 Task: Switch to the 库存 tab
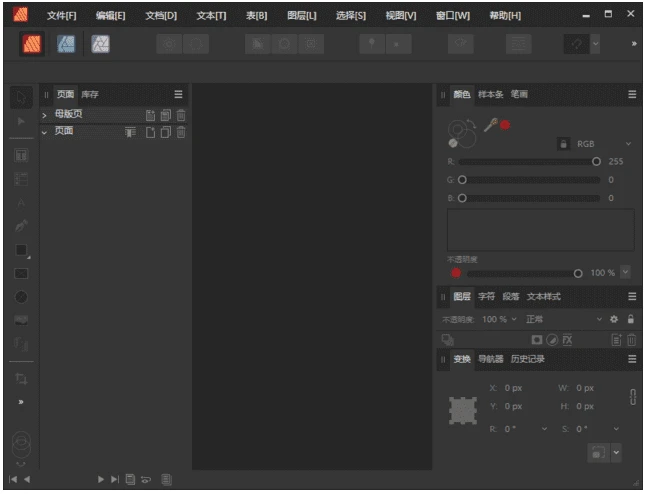click(90, 95)
